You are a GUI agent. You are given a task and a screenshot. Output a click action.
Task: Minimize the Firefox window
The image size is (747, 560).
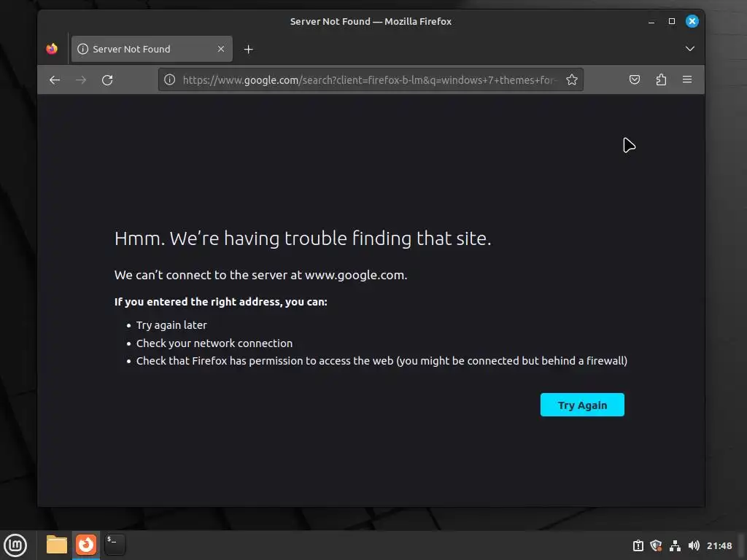(651, 21)
